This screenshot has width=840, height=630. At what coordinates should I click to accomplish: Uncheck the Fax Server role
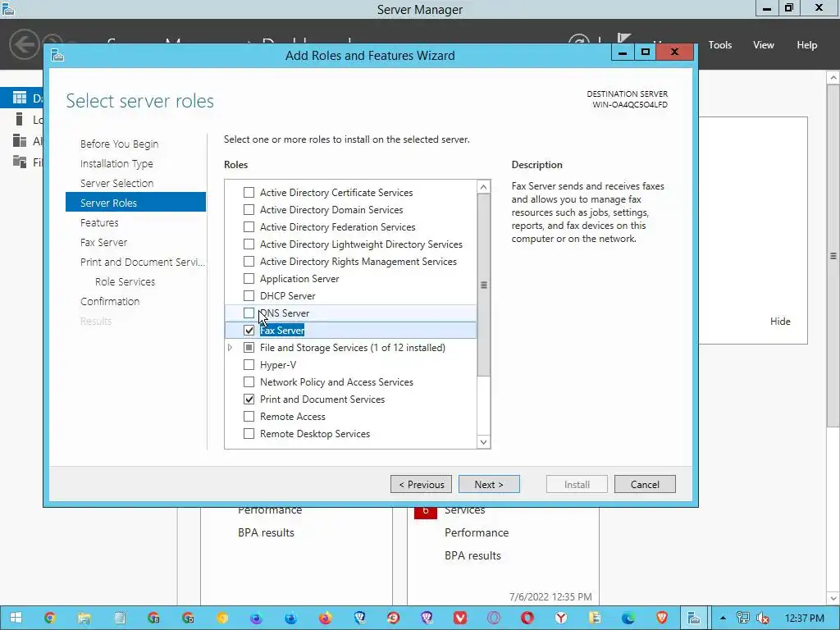tap(249, 330)
